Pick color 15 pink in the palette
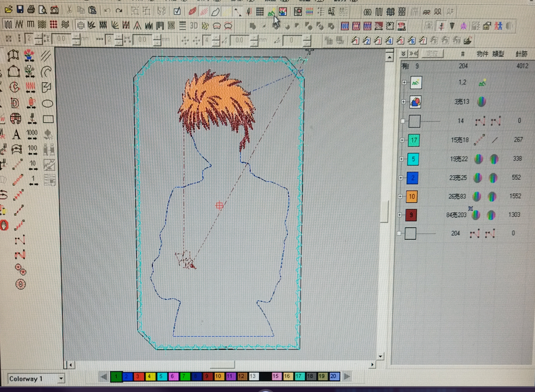 pyautogui.click(x=276, y=376)
